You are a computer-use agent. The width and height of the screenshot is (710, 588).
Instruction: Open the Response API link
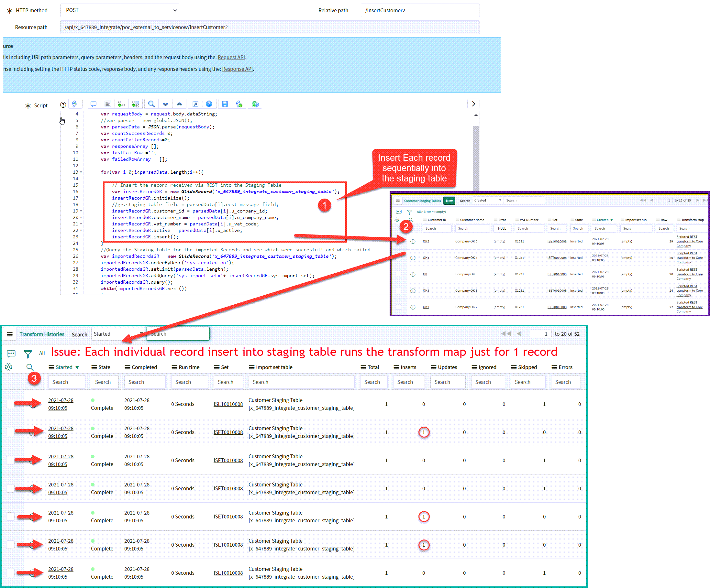click(237, 69)
